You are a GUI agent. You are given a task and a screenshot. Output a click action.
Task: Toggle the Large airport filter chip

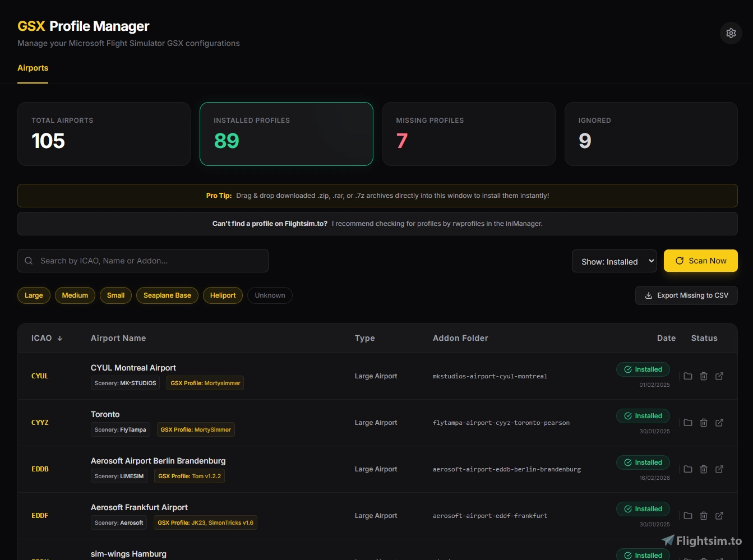[x=34, y=295]
